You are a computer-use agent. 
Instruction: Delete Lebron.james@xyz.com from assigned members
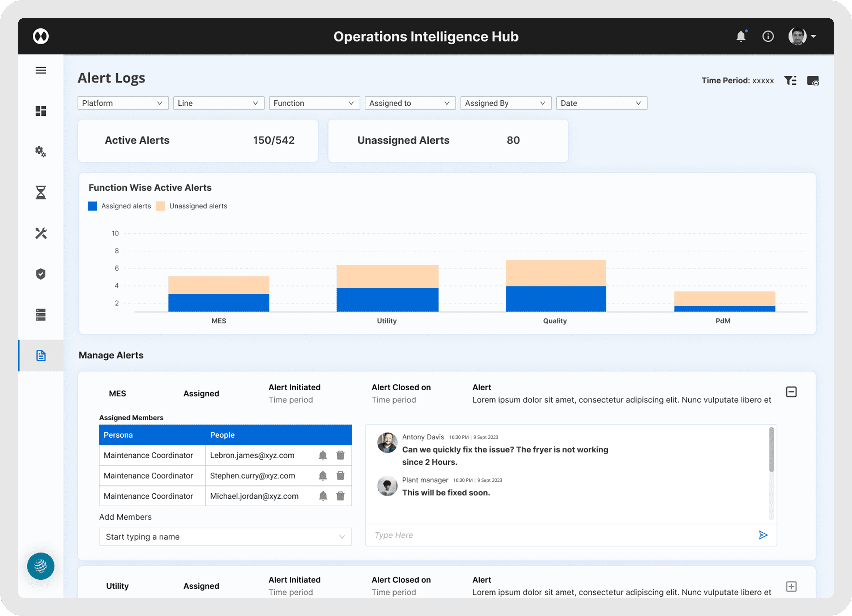coord(340,455)
